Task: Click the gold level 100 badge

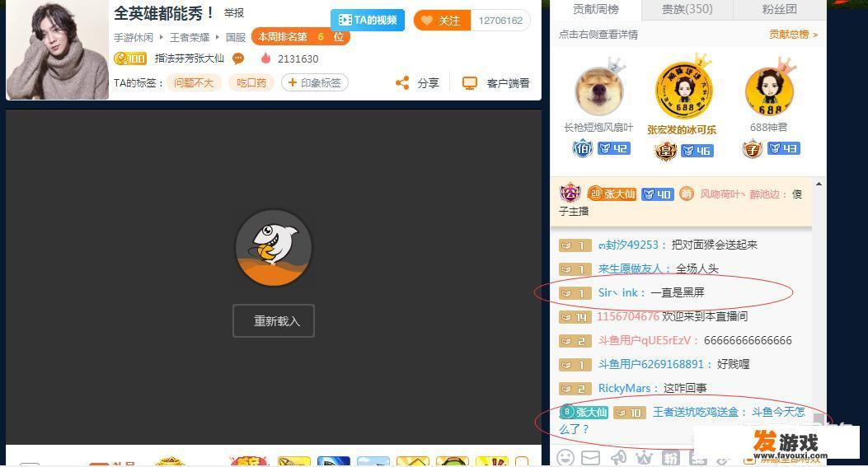Action: click(130, 58)
